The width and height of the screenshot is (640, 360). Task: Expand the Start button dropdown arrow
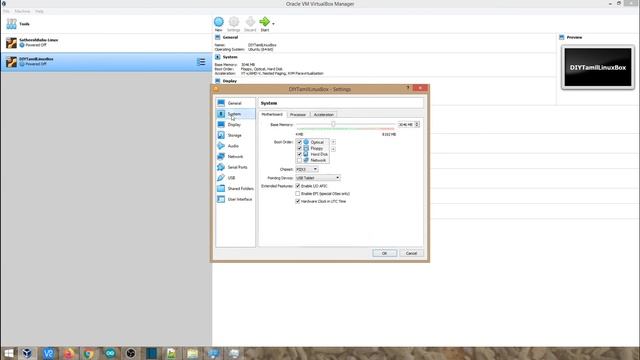point(273,24)
